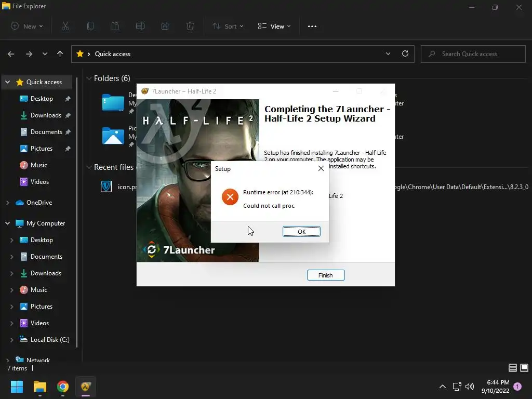This screenshot has height=399, width=532.
Task: Click the Share icon in toolbar
Action: point(165,26)
